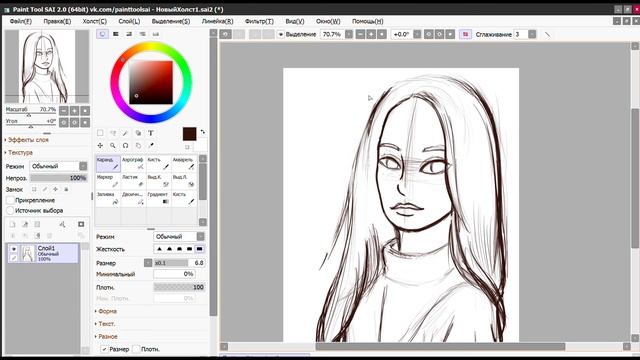Click the brush Размер size slider
Viewport: 640px width, 360px height.
pyautogui.click(x=179, y=263)
